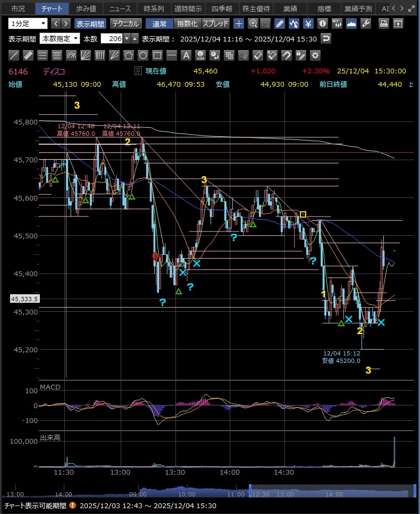Print the chart using printer icon
Image resolution: width=420 pixels, height=514 pixels.
(x=383, y=23)
